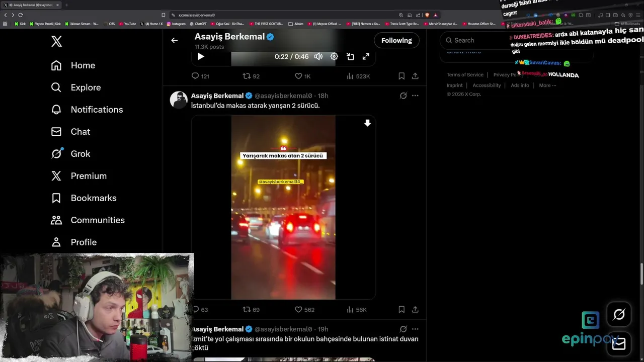The image size is (644, 362).
Task: Click the download arrow on the video
Action: (367, 123)
